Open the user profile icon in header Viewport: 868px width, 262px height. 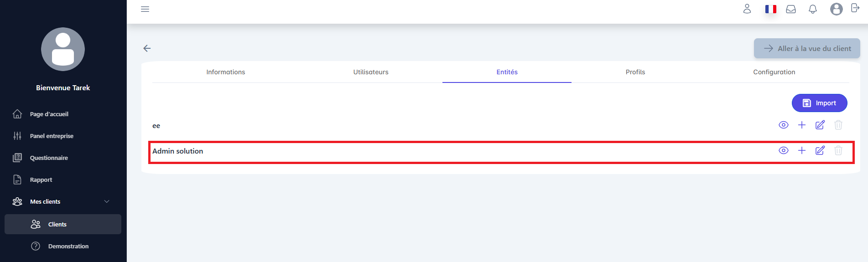click(x=747, y=9)
